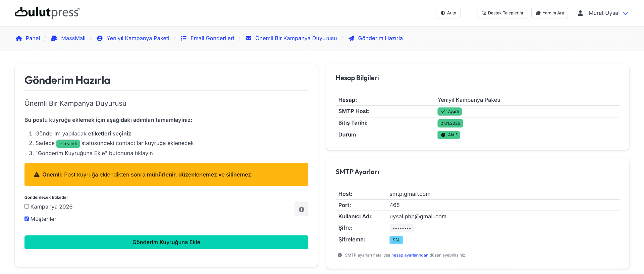The height and width of the screenshot is (274, 644).
Task: Click the list icon beside Email Gönderileri
Action: [183, 38]
